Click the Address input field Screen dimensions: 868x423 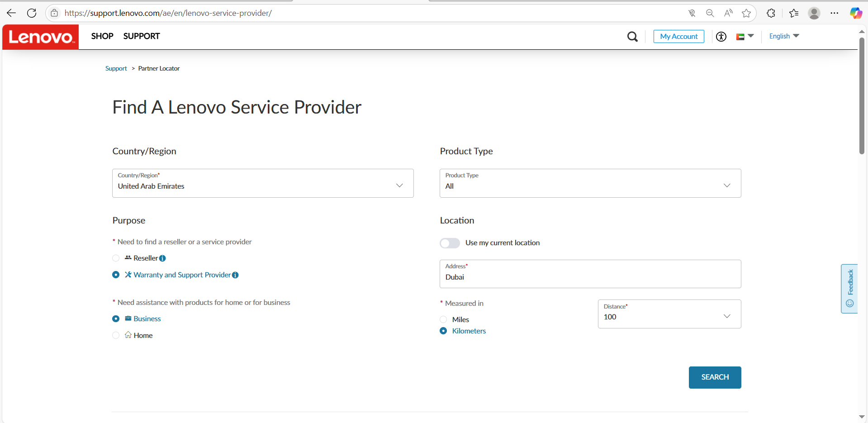click(x=590, y=277)
